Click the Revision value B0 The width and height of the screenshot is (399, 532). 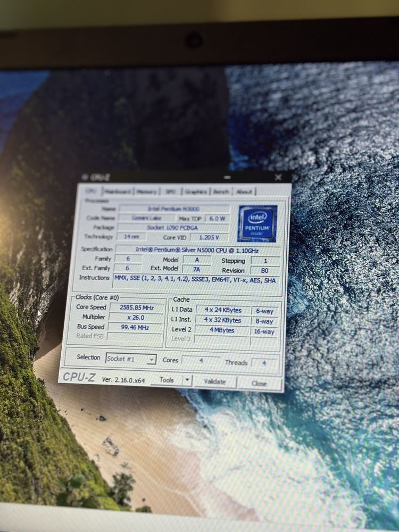point(265,270)
